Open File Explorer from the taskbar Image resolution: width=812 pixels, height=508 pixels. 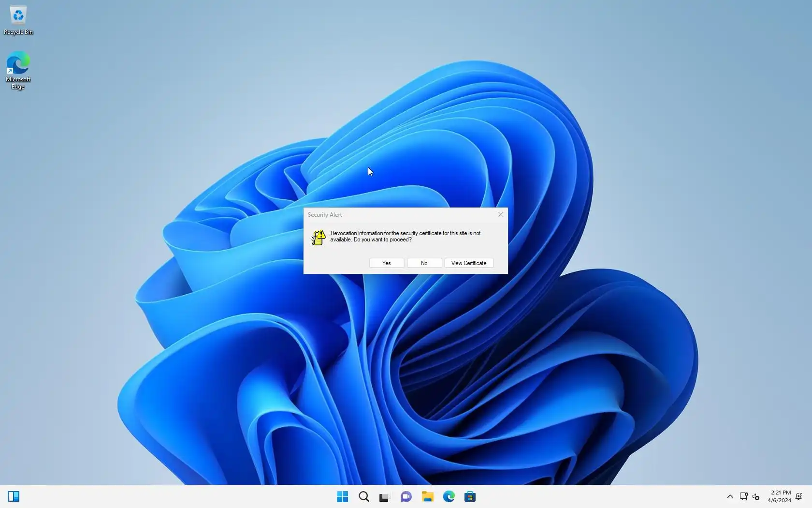click(427, 497)
